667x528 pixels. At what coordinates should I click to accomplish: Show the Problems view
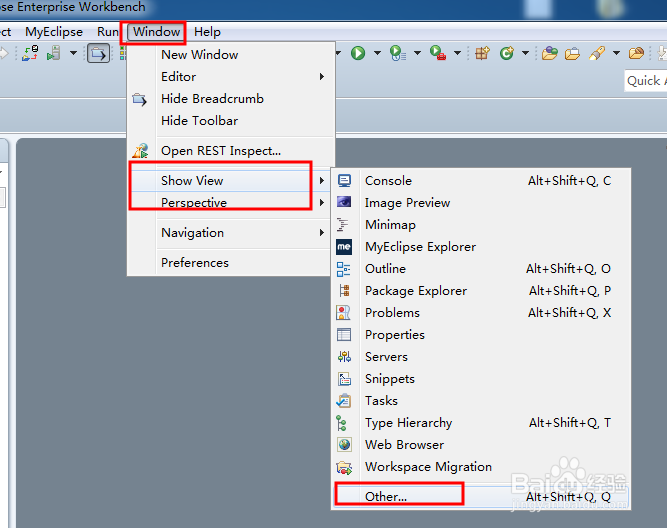481,313
